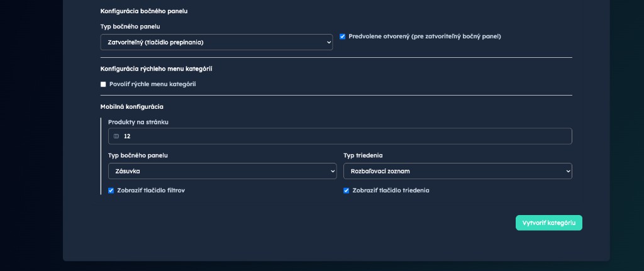Click the 'Vytvoriť kategóriu' button

click(x=548, y=223)
